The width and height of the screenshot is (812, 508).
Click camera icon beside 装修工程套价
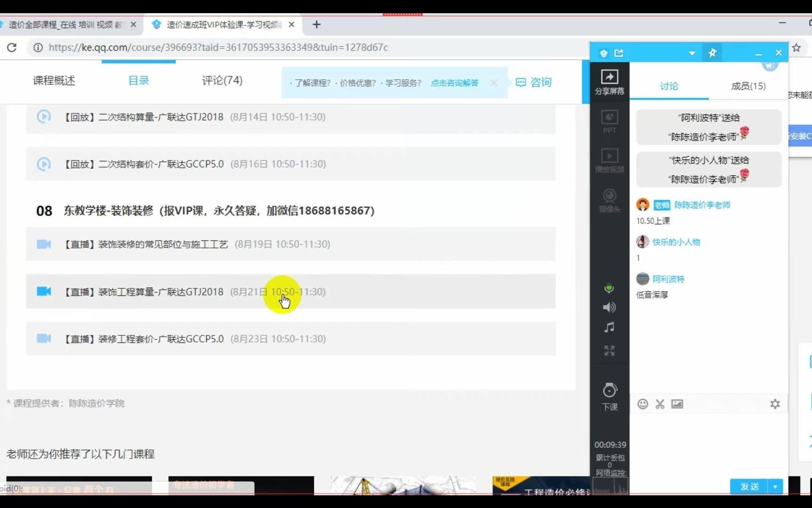click(44, 338)
